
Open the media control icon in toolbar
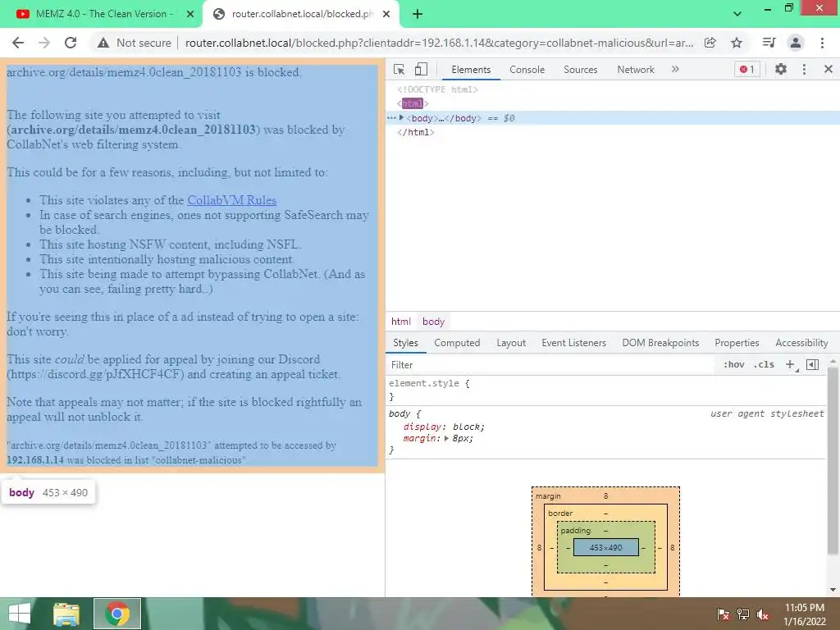click(769, 43)
